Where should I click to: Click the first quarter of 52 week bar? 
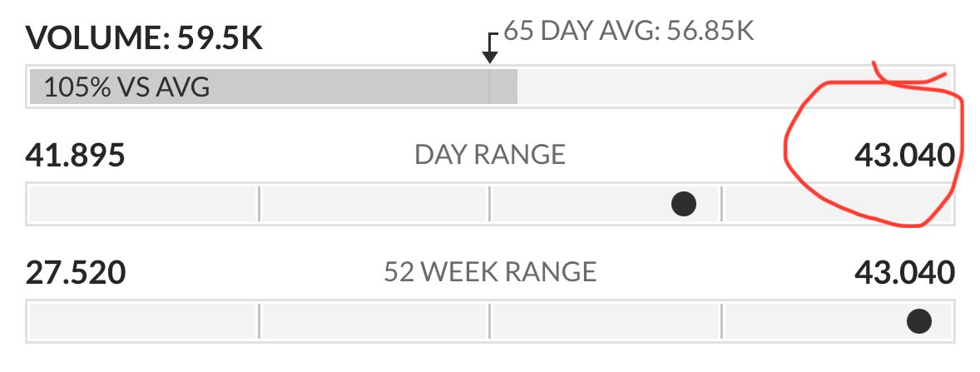pyautogui.click(x=143, y=321)
